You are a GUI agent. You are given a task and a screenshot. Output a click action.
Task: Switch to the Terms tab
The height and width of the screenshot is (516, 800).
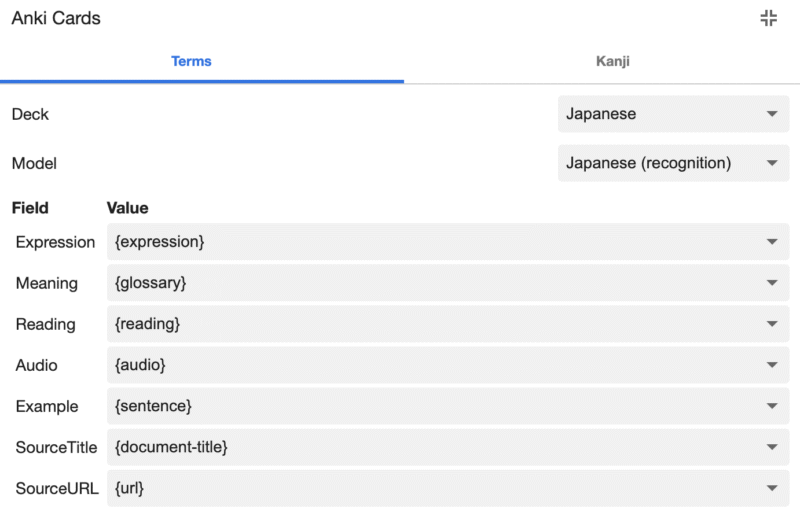pyautogui.click(x=191, y=61)
